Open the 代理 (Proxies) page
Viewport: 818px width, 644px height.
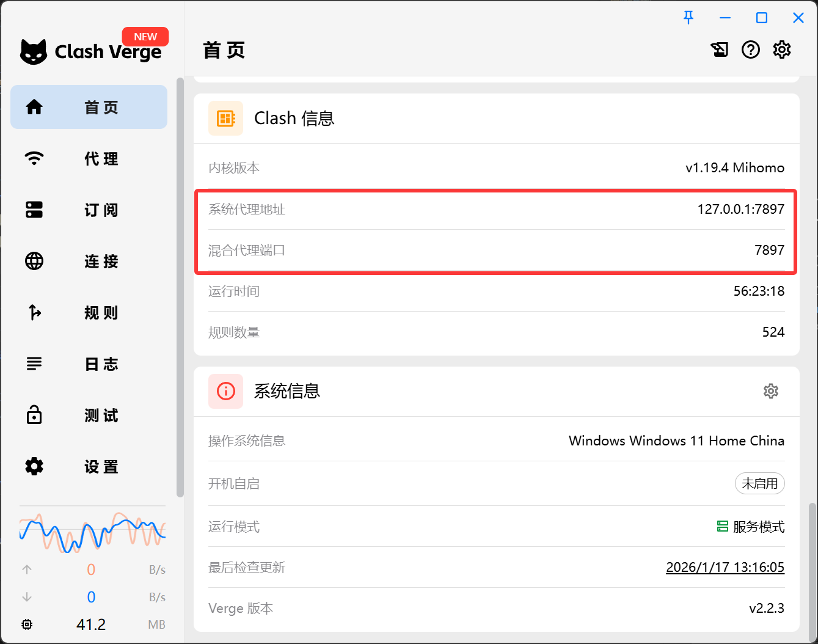click(89, 158)
